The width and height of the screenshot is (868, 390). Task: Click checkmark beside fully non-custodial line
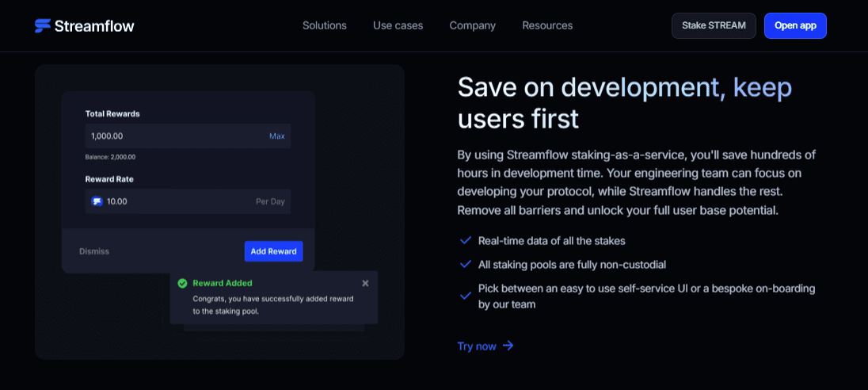point(466,265)
